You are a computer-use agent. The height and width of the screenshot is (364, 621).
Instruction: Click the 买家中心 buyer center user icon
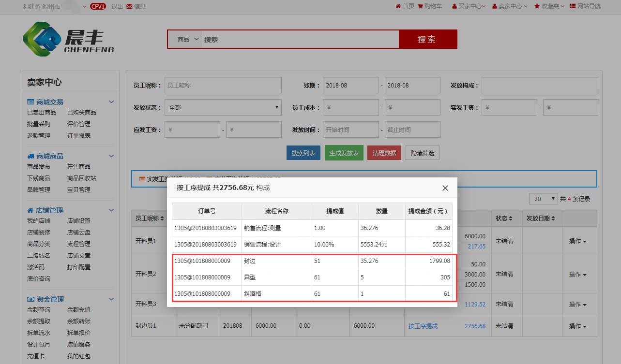pos(454,6)
